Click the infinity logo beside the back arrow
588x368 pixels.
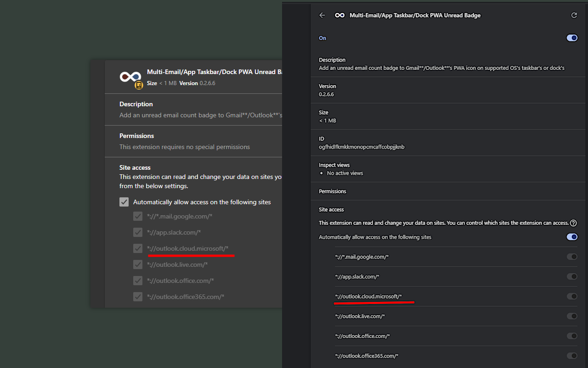(x=339, y=15)
